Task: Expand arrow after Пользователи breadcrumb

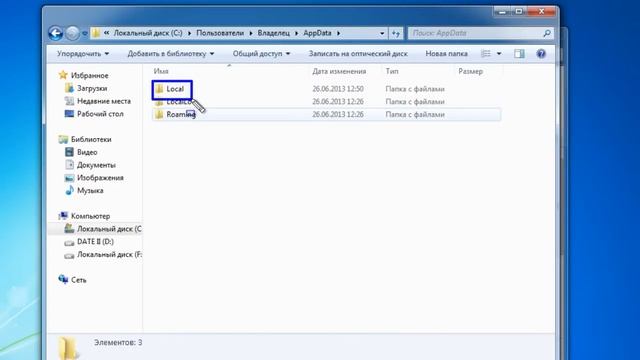Action: tap(251, 33)
